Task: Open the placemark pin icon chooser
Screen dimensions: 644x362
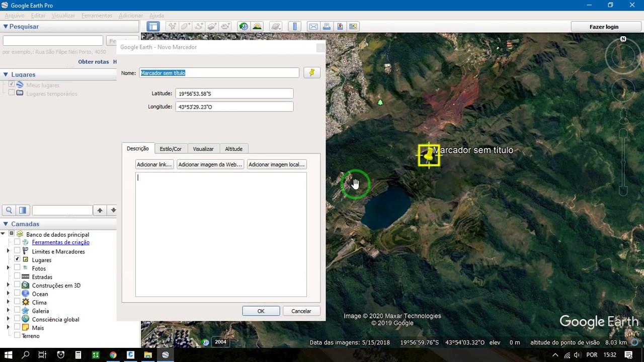Action: [x=312, y=73]
